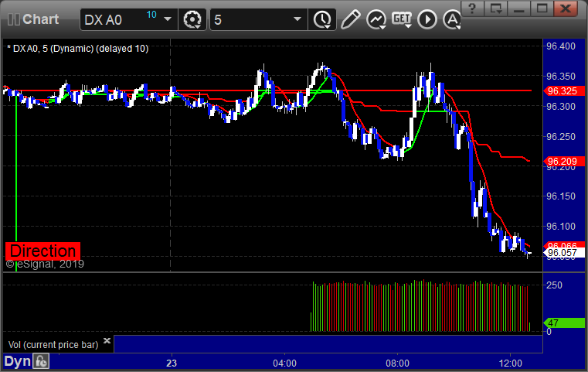
Task: Click the GET data download button
Action: pos(402,19)
